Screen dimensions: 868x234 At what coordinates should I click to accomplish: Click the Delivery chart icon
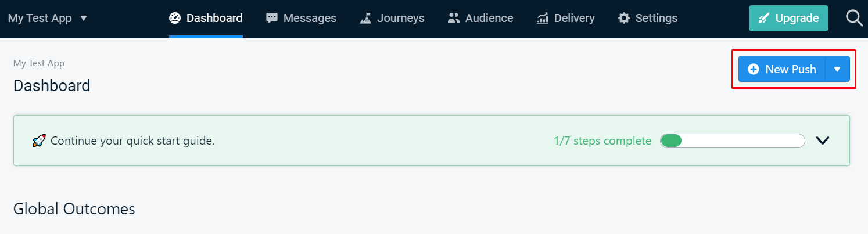[543, 18]
